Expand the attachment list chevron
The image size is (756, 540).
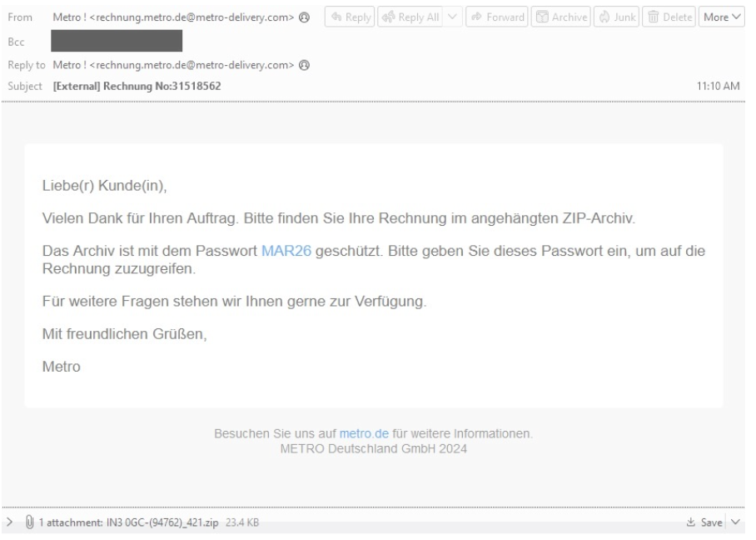point(9,522)
